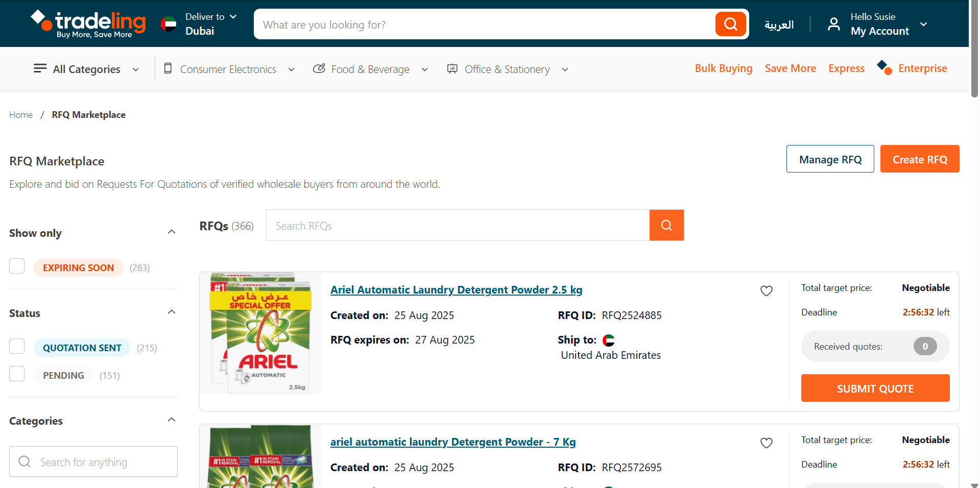Click the user account profile icon
980x488 pixels.
[x=833, y=24]
